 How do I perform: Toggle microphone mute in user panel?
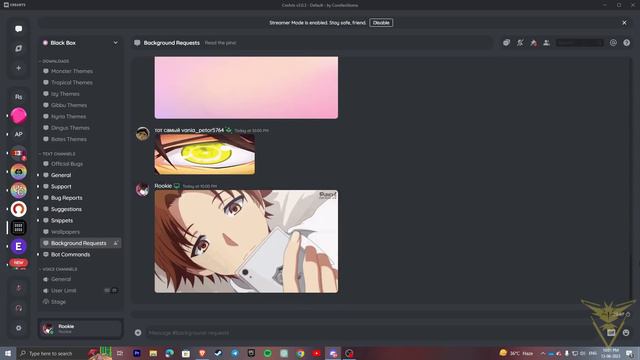click(18, 288)
